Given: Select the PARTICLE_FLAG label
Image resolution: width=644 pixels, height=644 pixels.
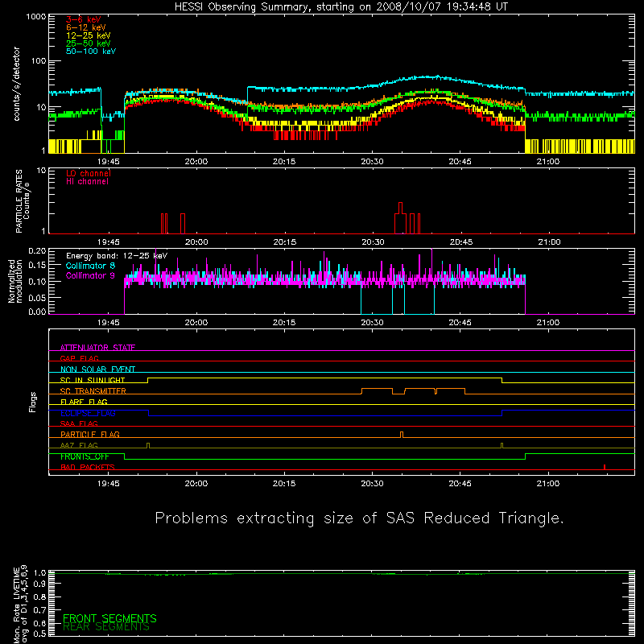Looking at the screenshot, I should point(90,434).
